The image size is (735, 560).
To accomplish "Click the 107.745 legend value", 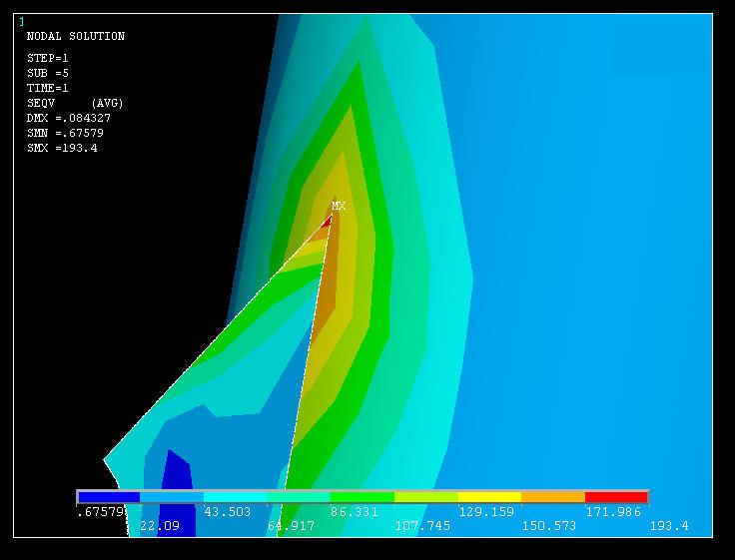I will click(x=422, y=526).
